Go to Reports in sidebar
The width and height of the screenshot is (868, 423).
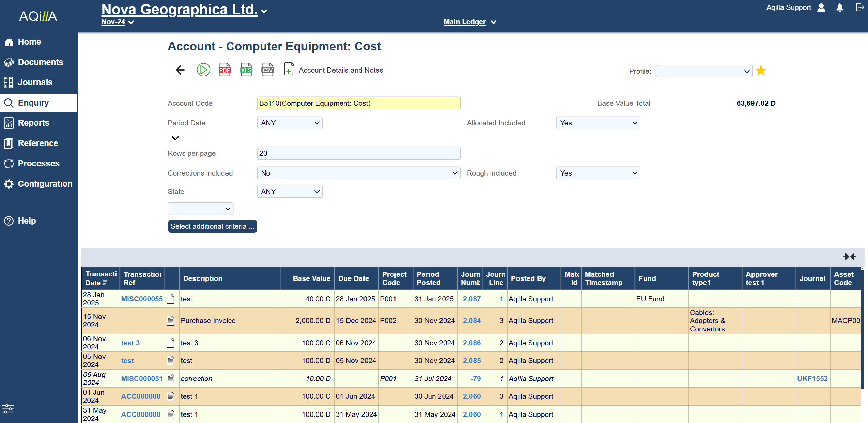coord(33,123)
